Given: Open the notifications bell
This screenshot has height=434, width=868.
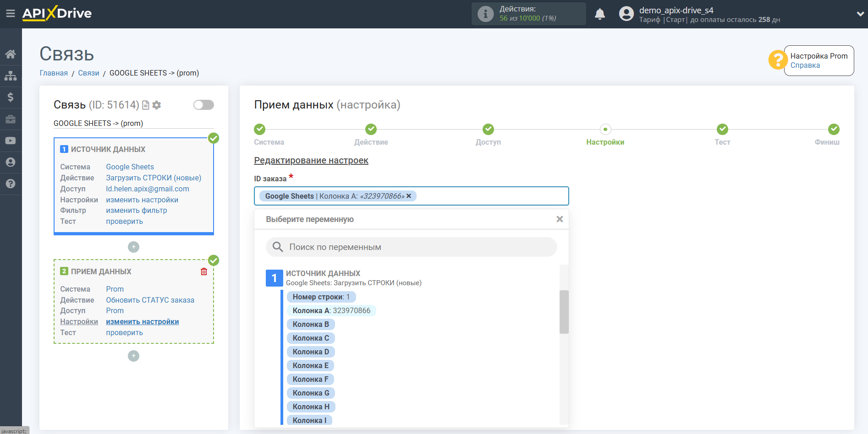Looking at the screenshot, I should click(x=600, y=14).
